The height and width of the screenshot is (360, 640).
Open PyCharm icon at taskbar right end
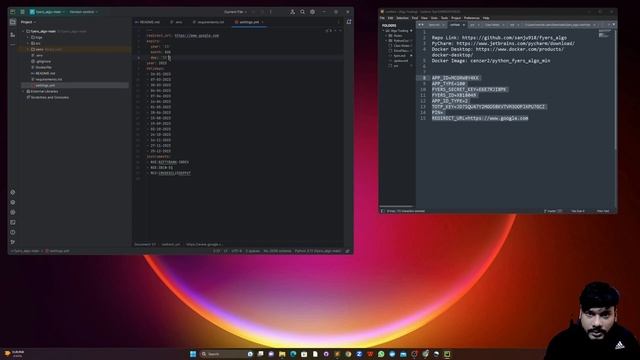point(447,354)
